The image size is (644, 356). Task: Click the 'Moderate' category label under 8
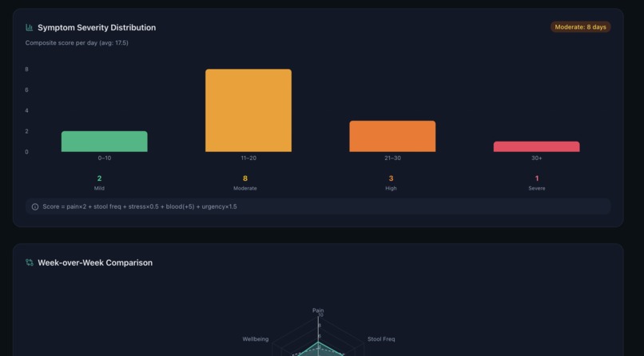tap(245, 188)
